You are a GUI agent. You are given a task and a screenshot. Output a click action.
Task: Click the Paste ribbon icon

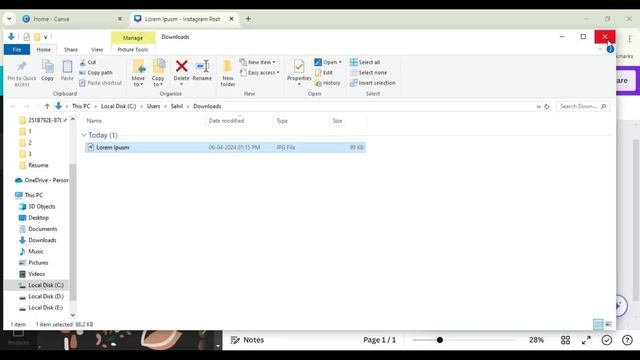point(67,70)
